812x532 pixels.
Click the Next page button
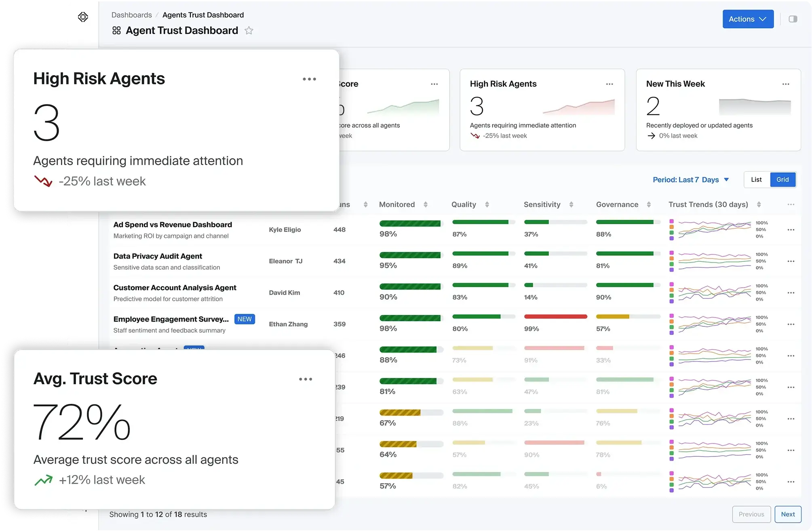pyautogui.click(x=787, y=514)
